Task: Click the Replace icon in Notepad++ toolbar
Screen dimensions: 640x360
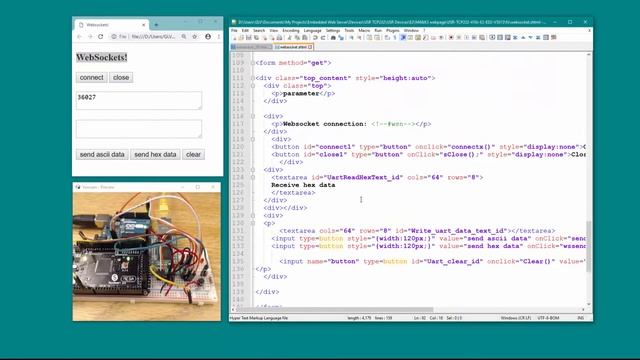Action: coord(341,38)
